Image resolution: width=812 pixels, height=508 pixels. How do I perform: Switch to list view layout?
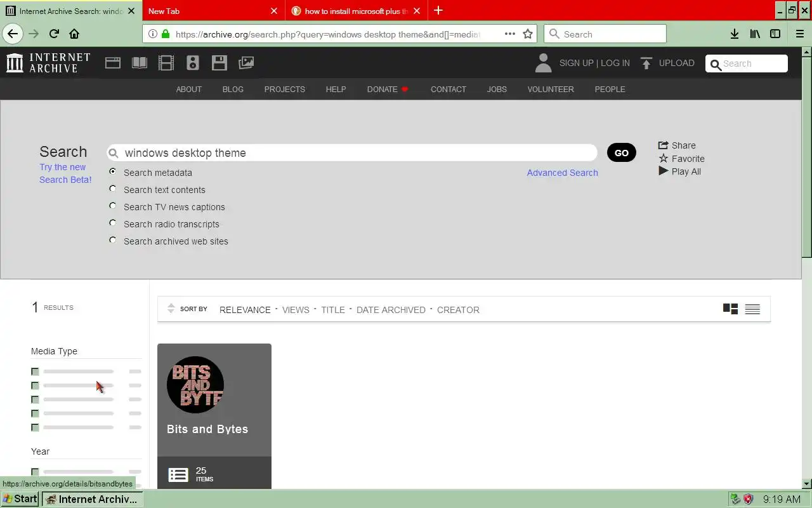[752, 309]
